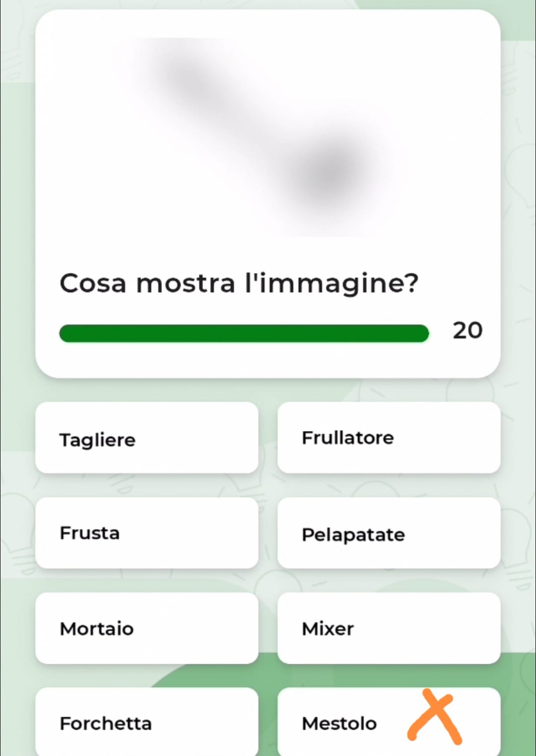
Task: Choose Mixer as the answer
Action: coord(389,629)
